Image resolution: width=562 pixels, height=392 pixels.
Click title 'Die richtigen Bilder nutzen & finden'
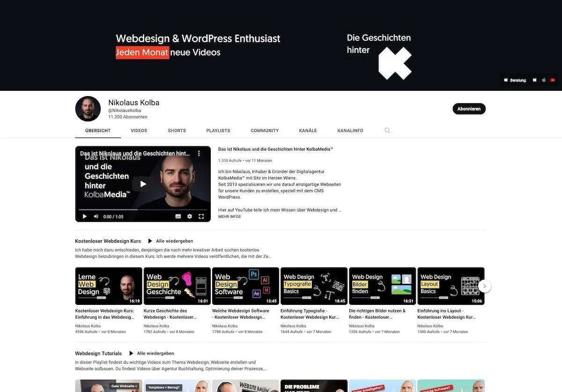tap(377, 314)
